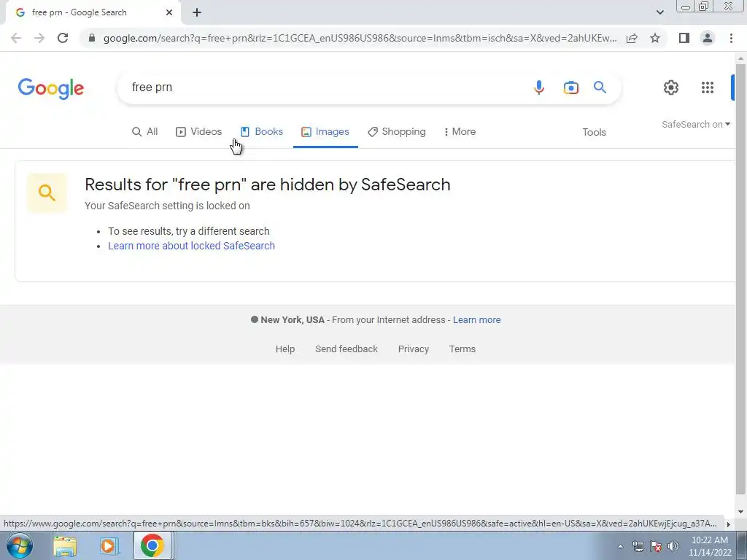
Task: Open the Google apps grid
Action: tap(708, 87)
